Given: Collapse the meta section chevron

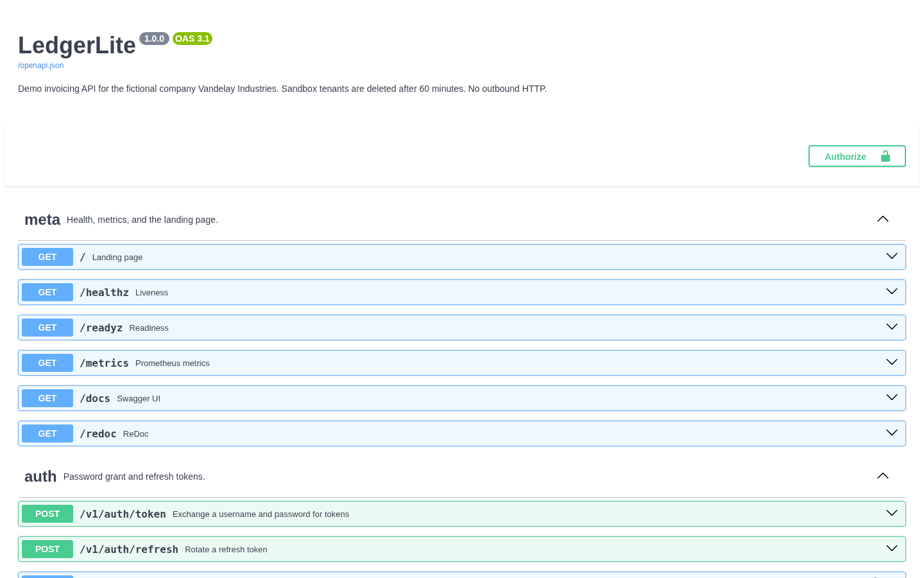Looking at the screenshot, I should [883, 219].
